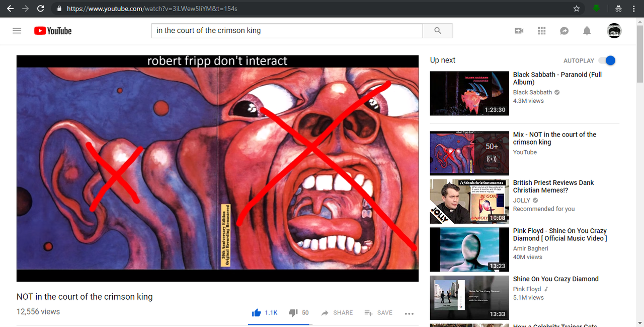644x327 pixels.
Task: Open the messages share bubble icon
Action: click(565, 31)
